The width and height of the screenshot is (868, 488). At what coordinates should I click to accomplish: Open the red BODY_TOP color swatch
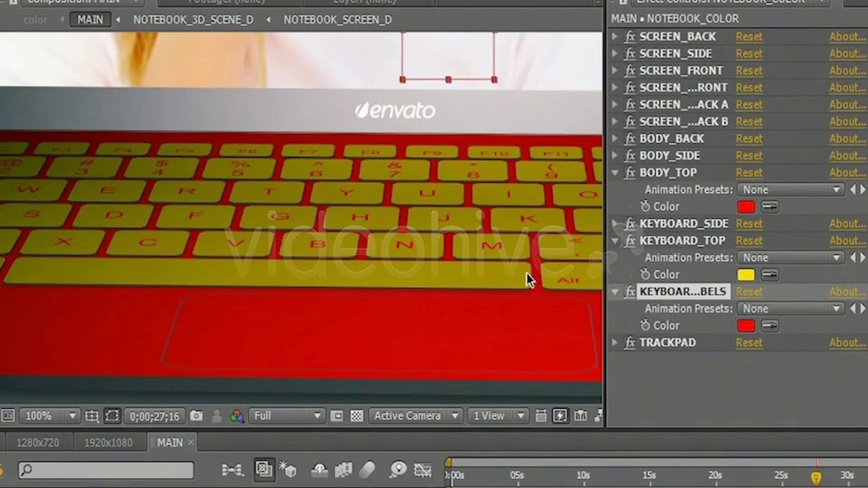tap(746, 207)
